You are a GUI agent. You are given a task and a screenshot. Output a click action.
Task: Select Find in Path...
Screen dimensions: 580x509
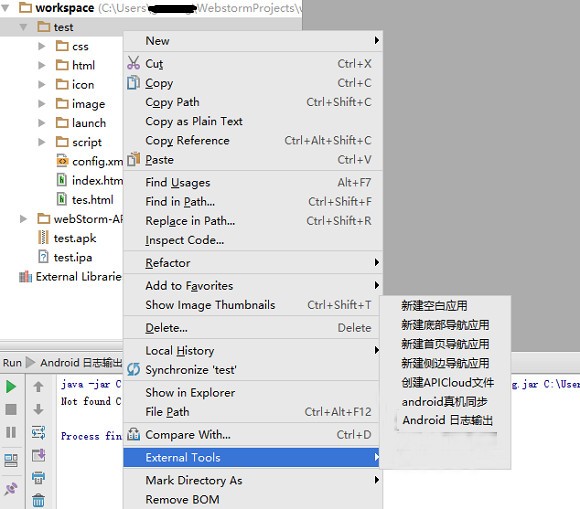click(253, 202)
